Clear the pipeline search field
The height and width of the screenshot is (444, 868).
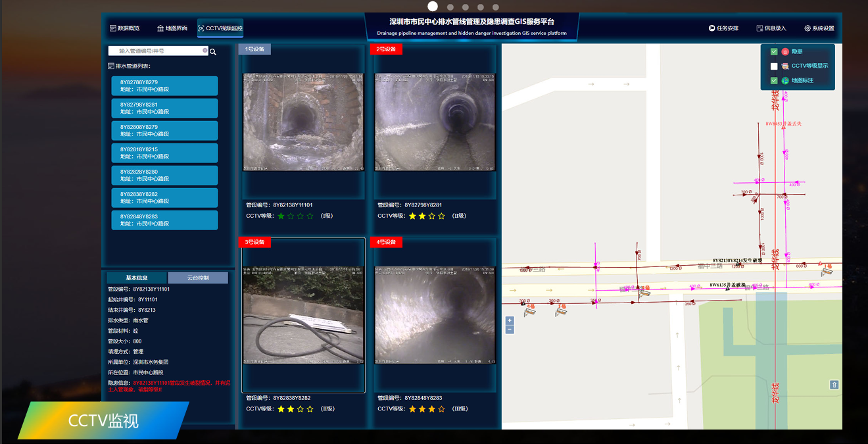(205, 51)
